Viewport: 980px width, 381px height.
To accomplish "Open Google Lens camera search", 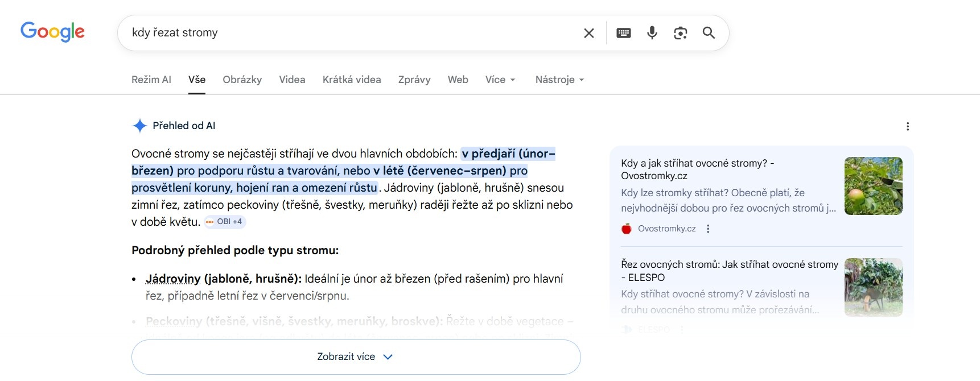I will point(680,33).
